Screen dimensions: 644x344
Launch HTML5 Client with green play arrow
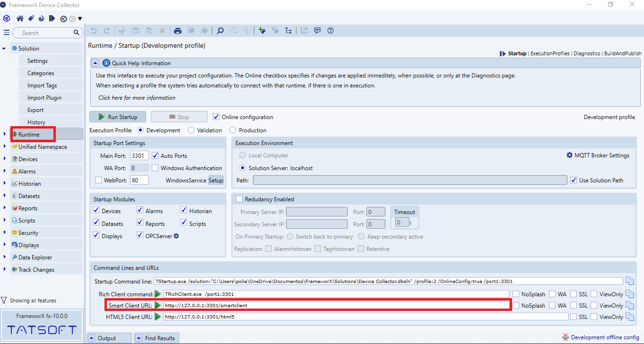click(158, 316)
